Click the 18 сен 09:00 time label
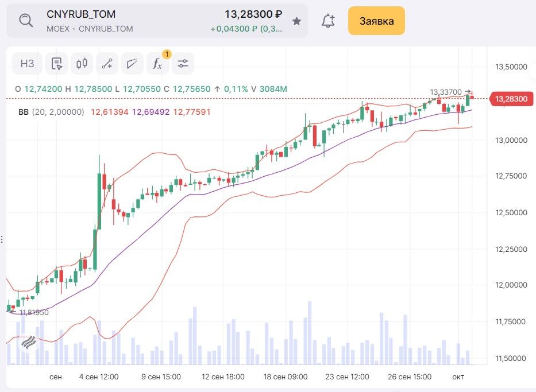This screenshot has width=536, height=392. tap(286, 377)
